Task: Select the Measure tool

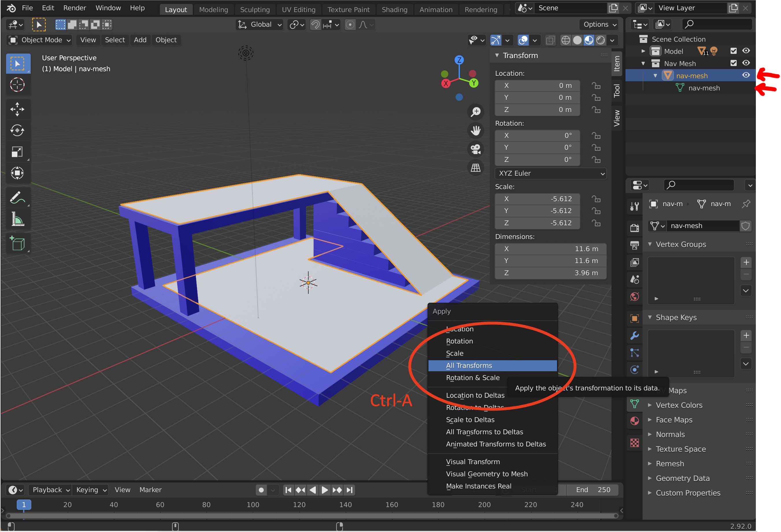Action: coord(17,219)
